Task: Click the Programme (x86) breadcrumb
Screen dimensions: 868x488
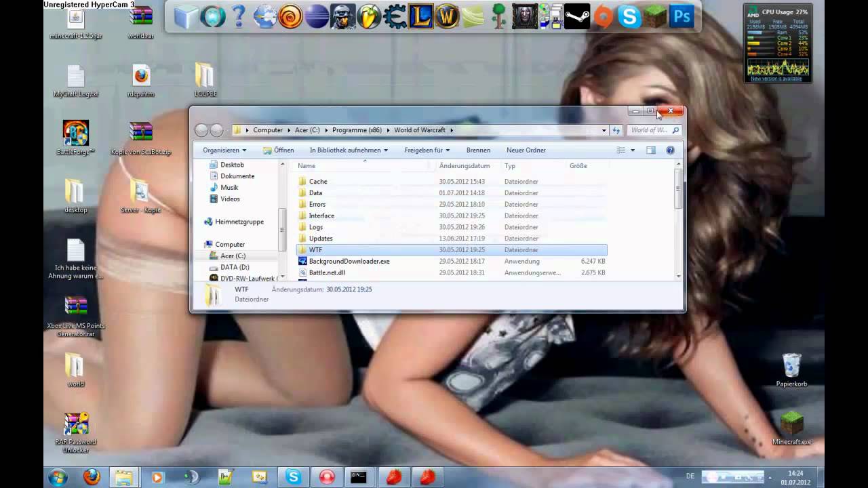Action: point(357,130)
